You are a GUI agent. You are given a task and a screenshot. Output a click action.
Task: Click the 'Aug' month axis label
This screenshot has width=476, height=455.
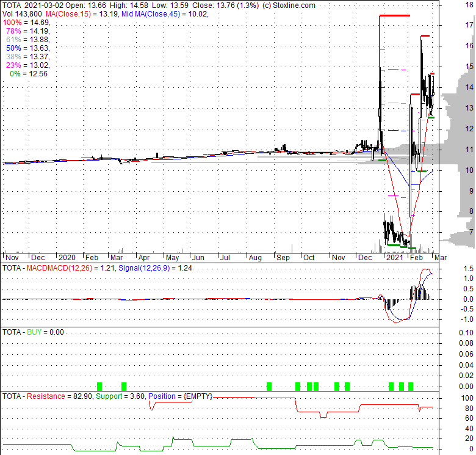(x=255, y=258)
